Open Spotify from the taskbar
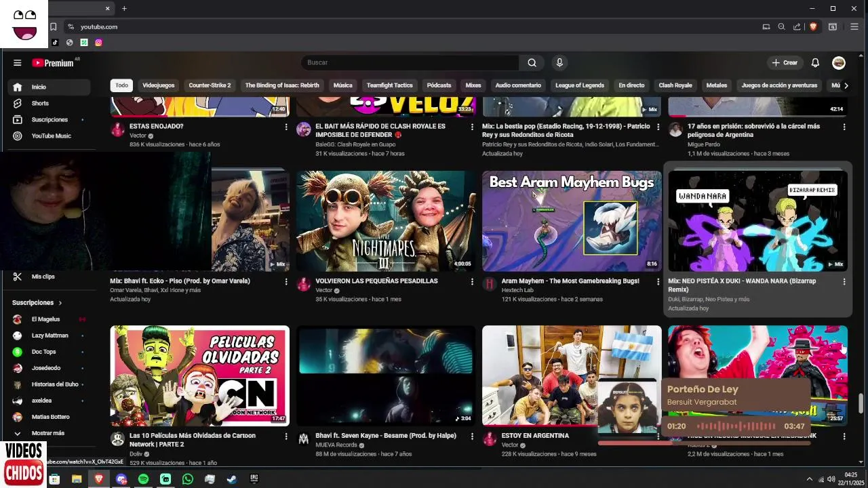Screen dimensions: 868x488 coord(143,479)
